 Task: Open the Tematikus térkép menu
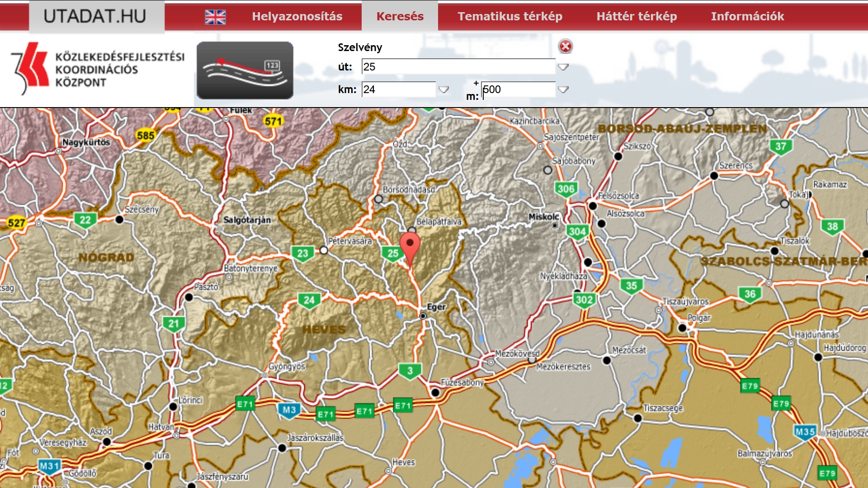tap(509, 17)
